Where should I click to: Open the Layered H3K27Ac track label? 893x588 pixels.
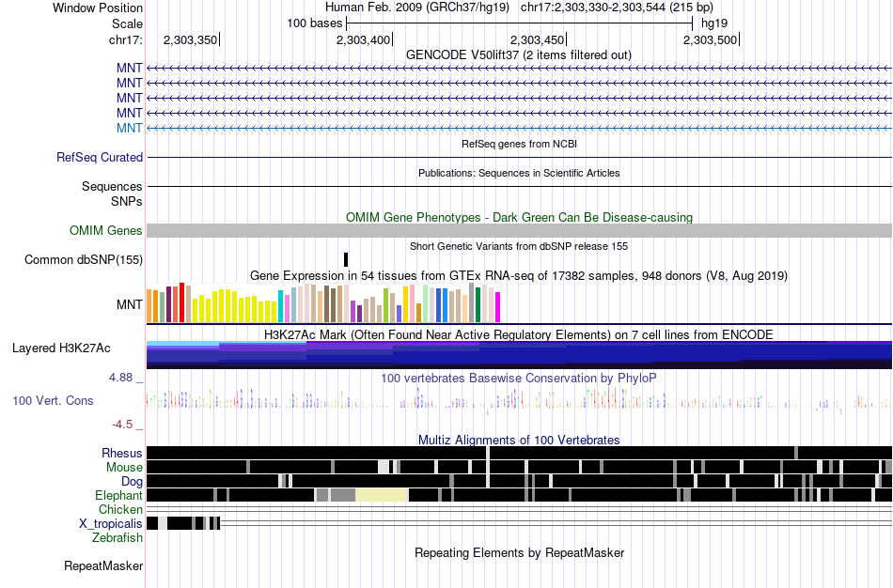click(x=61, y=348)
